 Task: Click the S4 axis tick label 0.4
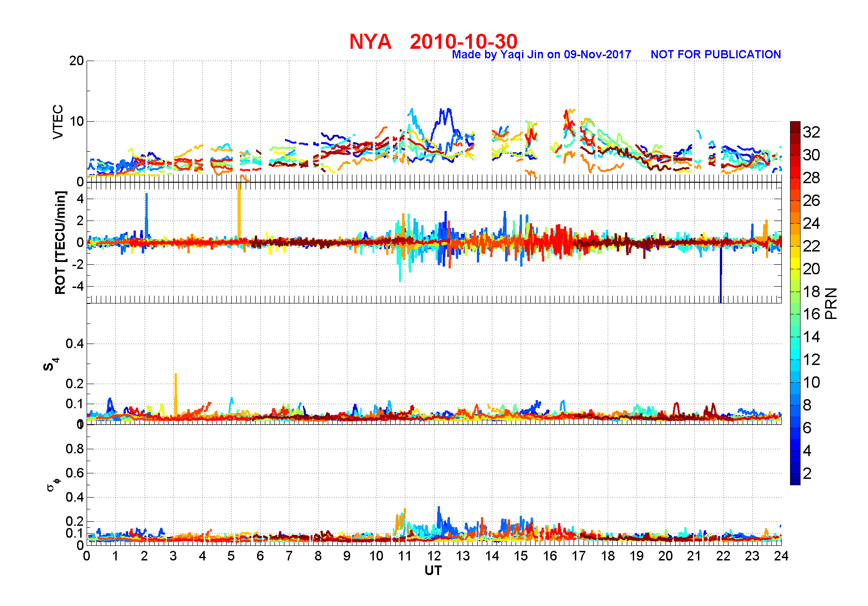(x=75, y=344)
